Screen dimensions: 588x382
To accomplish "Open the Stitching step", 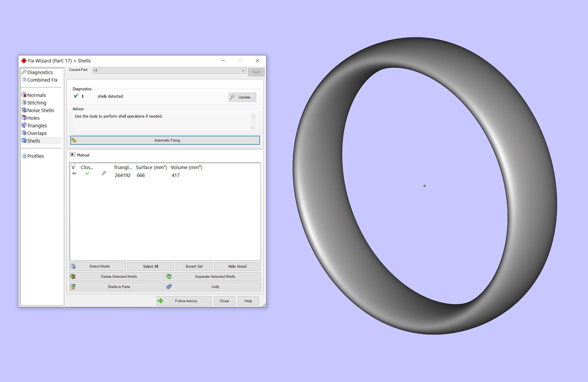I will coord(37,103).
